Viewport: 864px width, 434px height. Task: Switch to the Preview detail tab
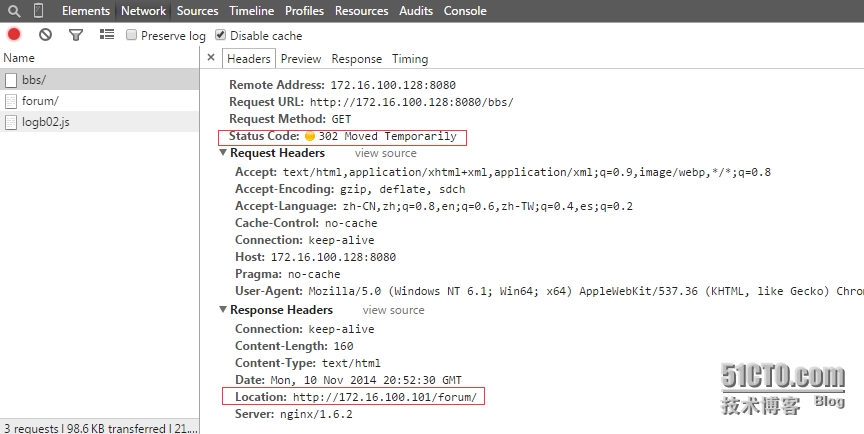pos(301,59)
